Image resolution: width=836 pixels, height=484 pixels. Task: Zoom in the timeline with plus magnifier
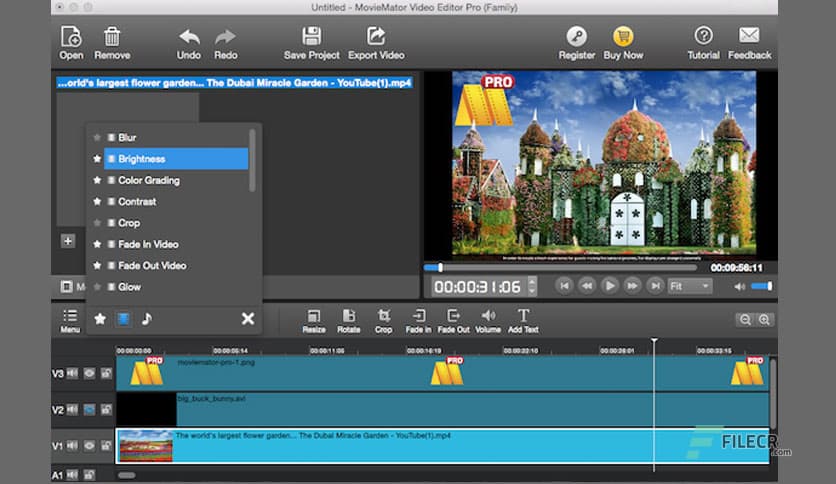pyautogui.click(x=764, y=319)
